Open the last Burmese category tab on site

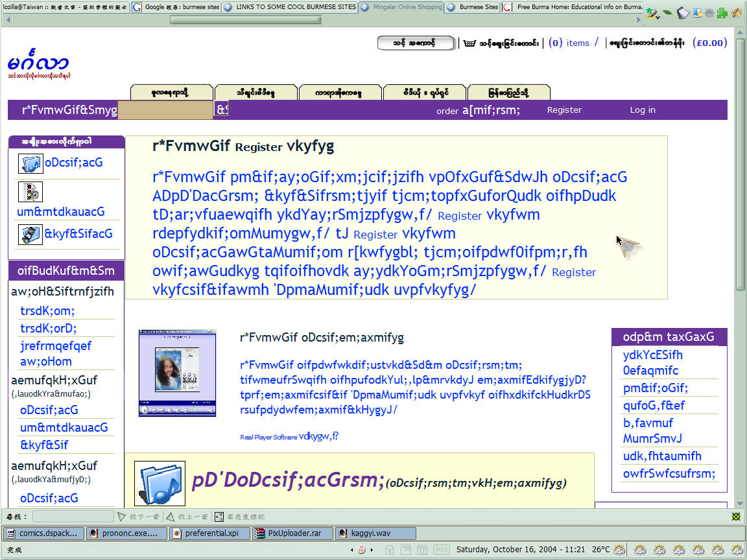click(x=509, y=93)
